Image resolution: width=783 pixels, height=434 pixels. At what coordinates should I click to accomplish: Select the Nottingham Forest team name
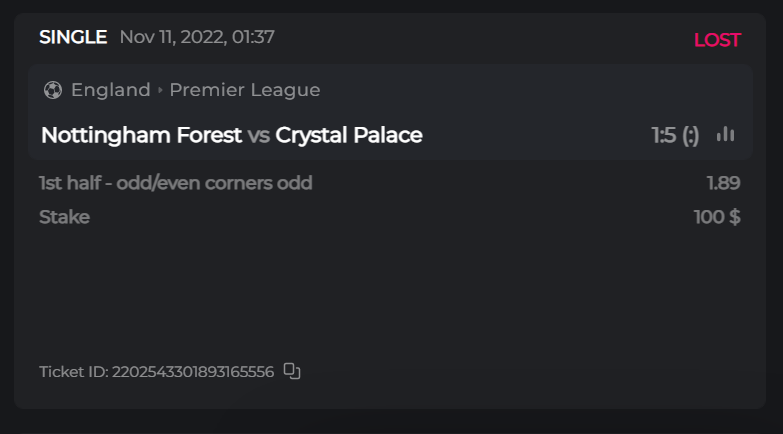[141, 135]
